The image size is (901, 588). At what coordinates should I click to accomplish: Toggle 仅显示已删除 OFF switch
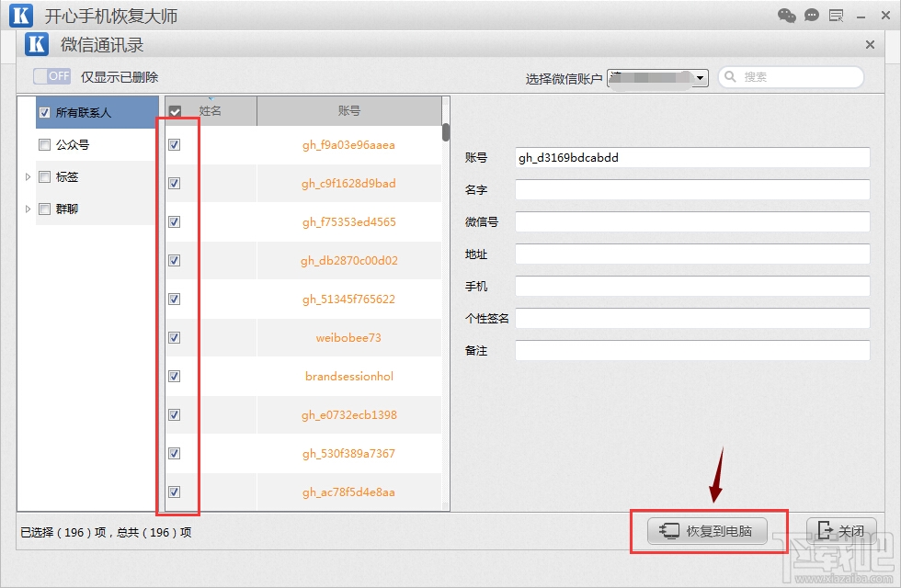[51, 75]
